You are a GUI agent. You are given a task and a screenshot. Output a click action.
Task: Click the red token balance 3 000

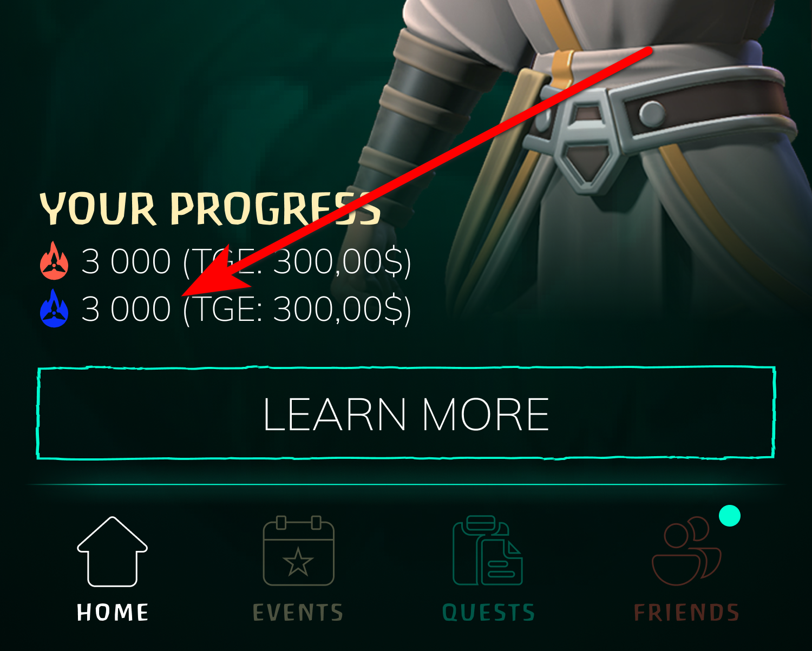tap(126, 262)
